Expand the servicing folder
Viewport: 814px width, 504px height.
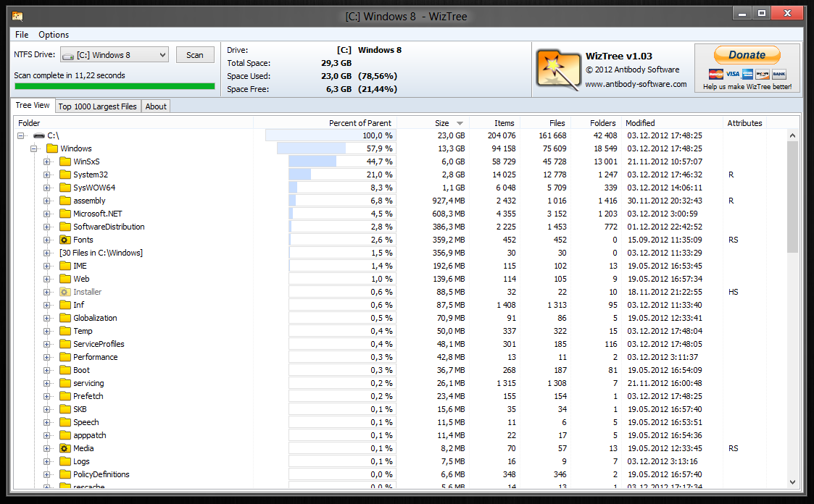point(46,383)
